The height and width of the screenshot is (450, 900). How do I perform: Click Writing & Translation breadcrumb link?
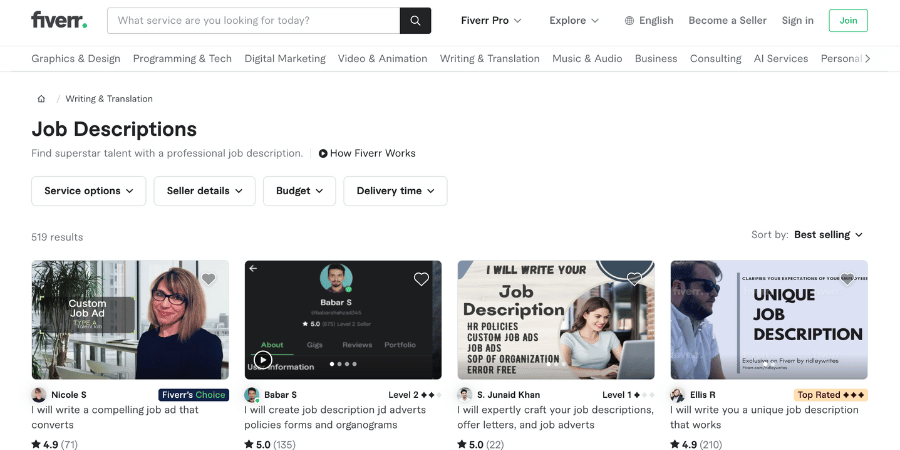(x=109, y=99)
